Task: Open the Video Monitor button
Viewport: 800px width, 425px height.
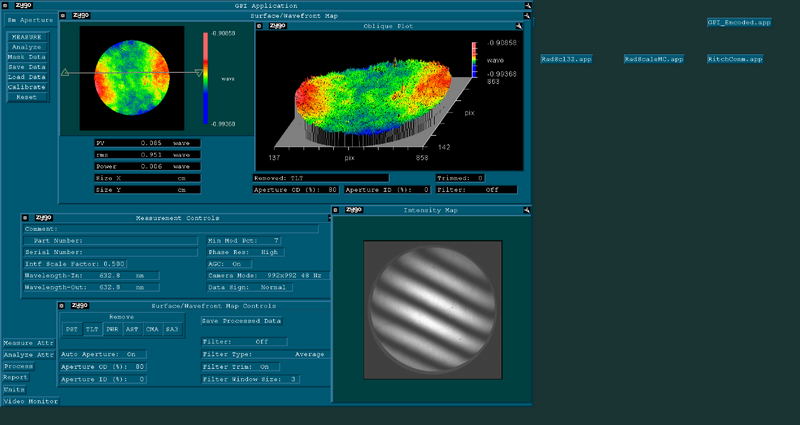Action: 31,402
